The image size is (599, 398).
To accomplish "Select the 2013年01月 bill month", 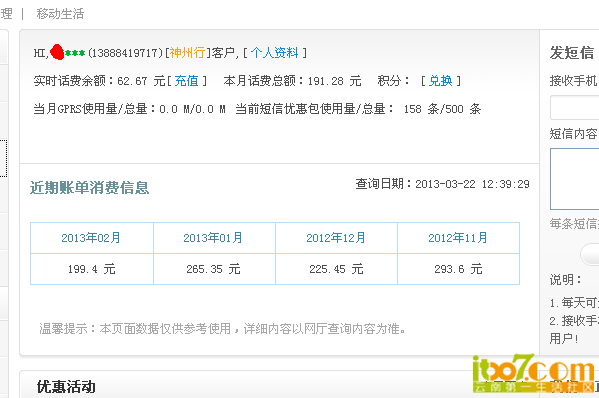I will pyautogui.click(x=213, y=238).
